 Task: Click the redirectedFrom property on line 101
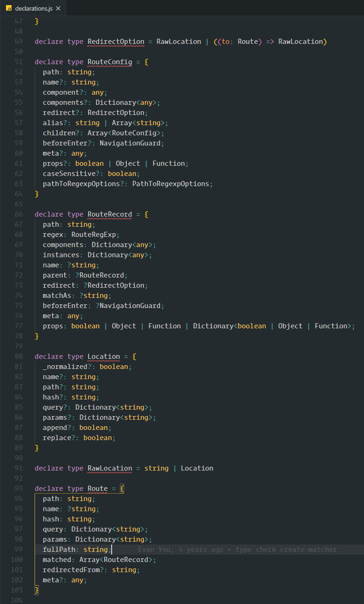[x=71, y=570]
